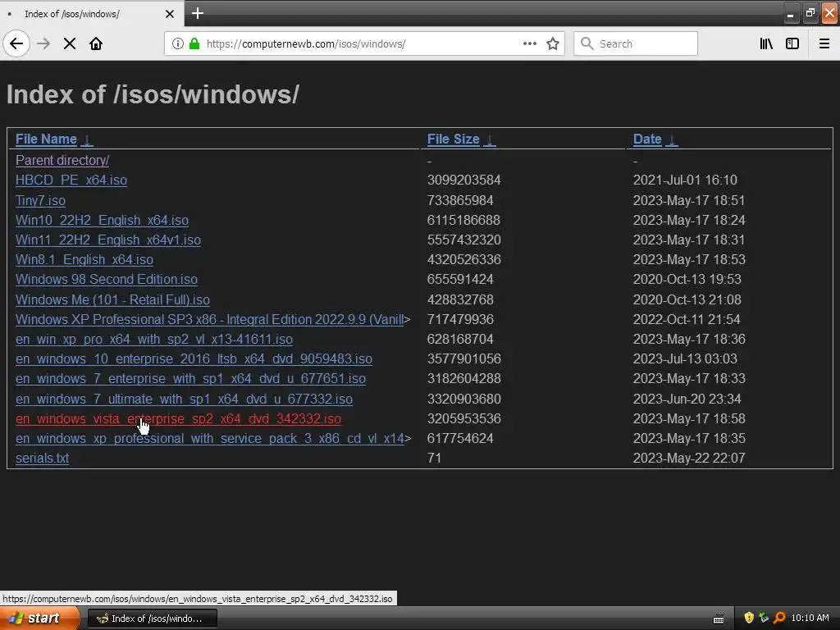Click descending arrow next to File Size
The height and width of the screenshot is (630, 840).
(x=489, y=139)
